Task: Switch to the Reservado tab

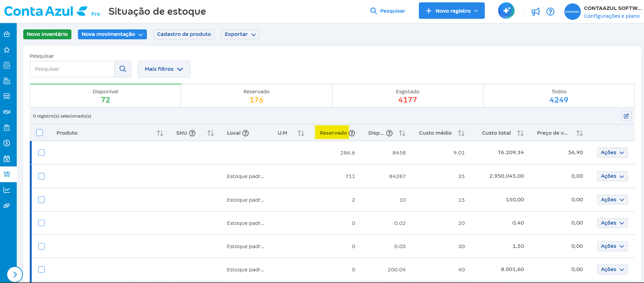Action: click(x=256, y=96)
